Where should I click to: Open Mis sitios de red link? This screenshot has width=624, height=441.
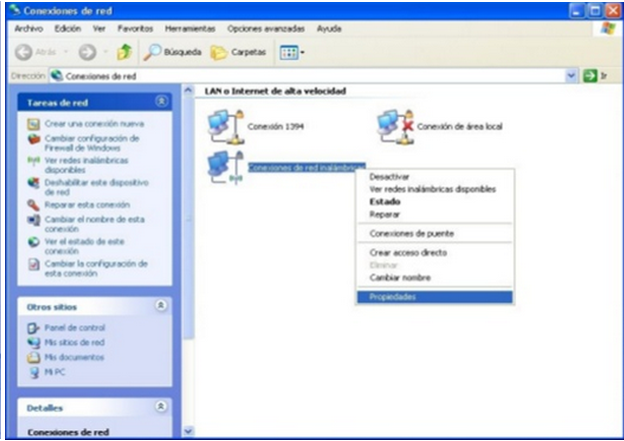point(74,343)
